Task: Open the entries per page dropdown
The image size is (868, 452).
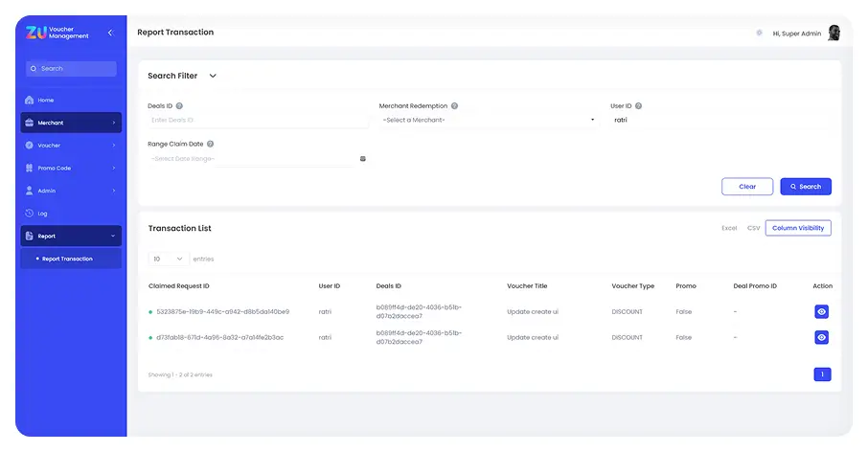Action: tap(168, 259)
